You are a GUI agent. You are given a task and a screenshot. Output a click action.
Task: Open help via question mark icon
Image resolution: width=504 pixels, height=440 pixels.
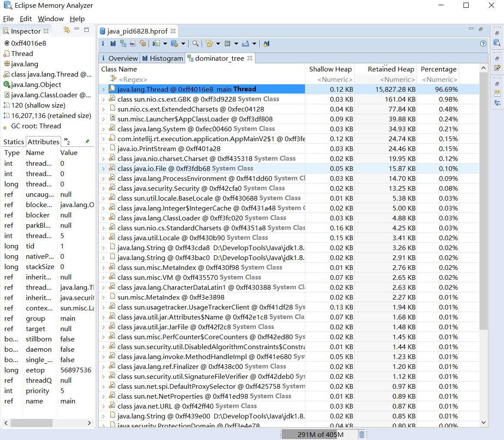click(483, 43)
